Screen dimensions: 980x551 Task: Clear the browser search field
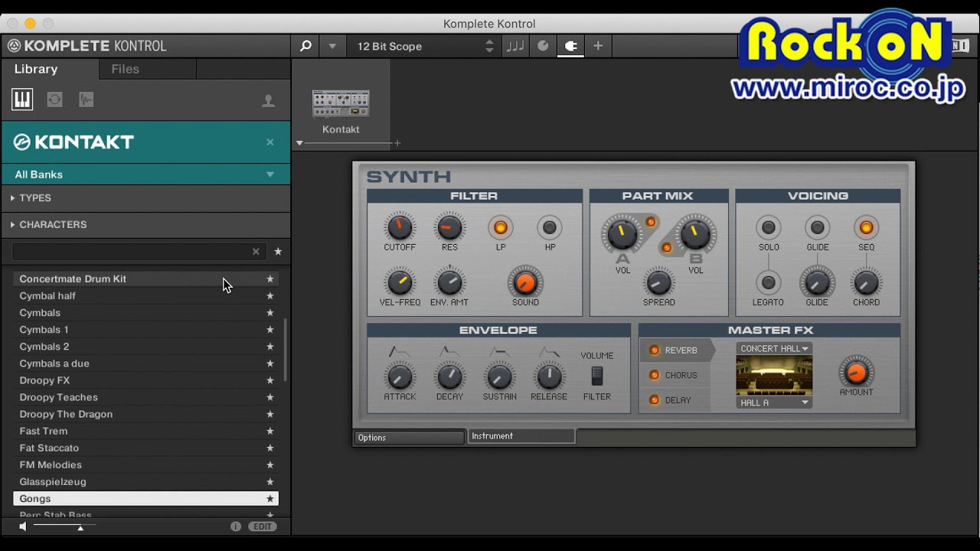(x=256, y=252)
